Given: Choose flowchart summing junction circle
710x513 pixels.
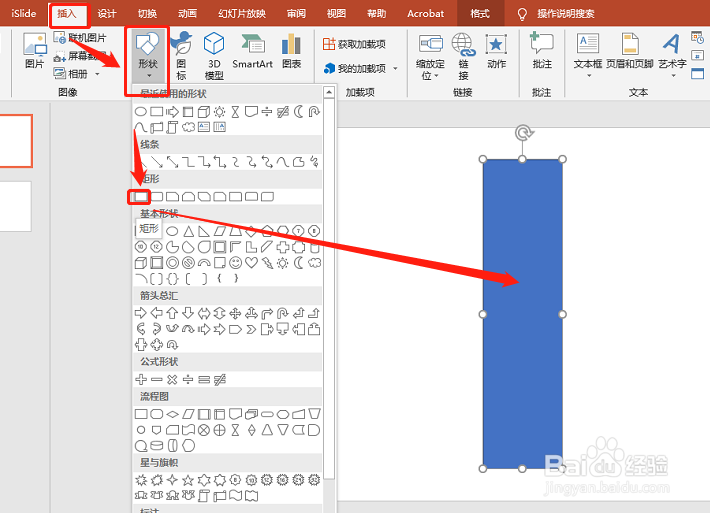Looking at the screenshot, I should (x=204, y=430).
